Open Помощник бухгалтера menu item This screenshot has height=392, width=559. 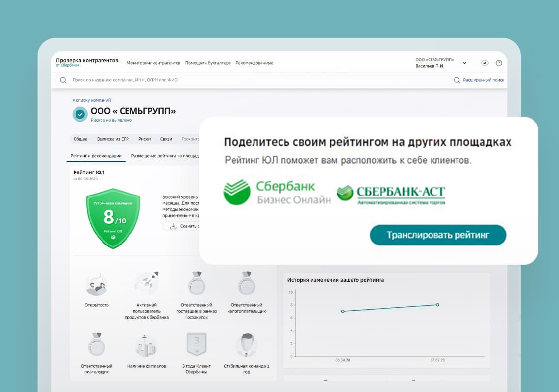[208, 63]
